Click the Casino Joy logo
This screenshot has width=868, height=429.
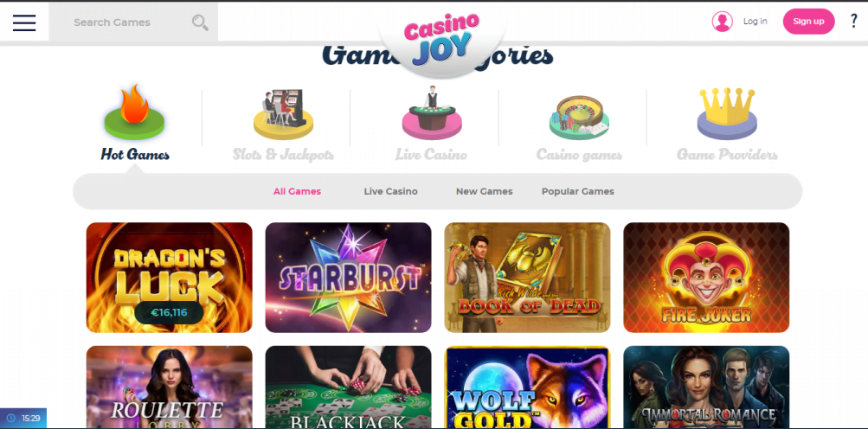point(441,39)
